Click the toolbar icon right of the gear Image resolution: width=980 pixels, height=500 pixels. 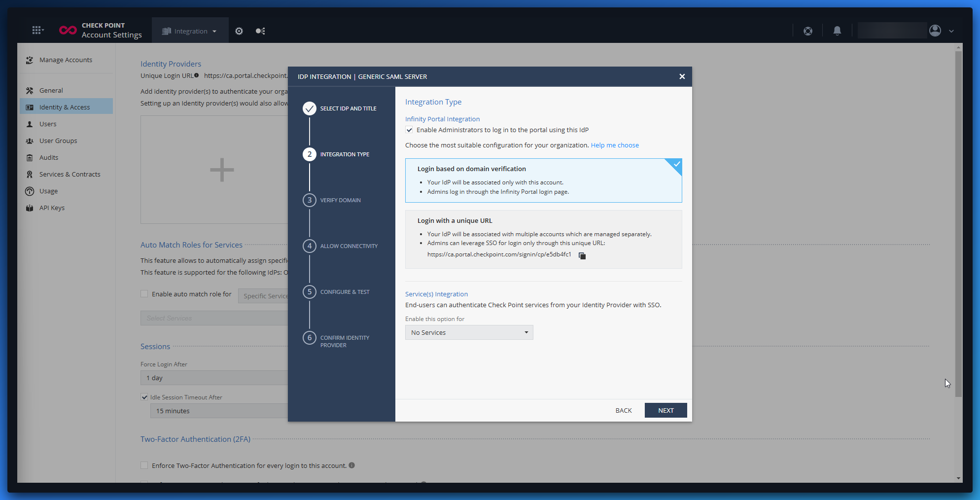point(260,31)
